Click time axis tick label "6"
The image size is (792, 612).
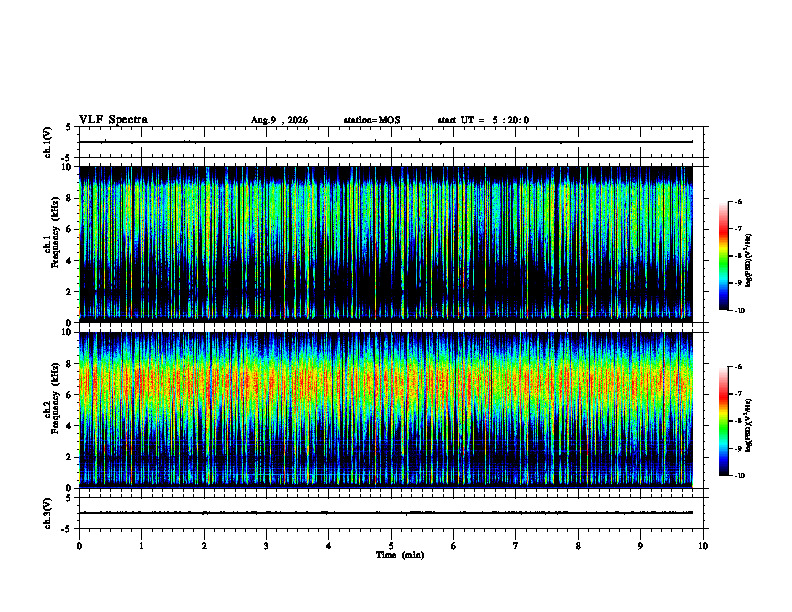click(x=453, y=546)
